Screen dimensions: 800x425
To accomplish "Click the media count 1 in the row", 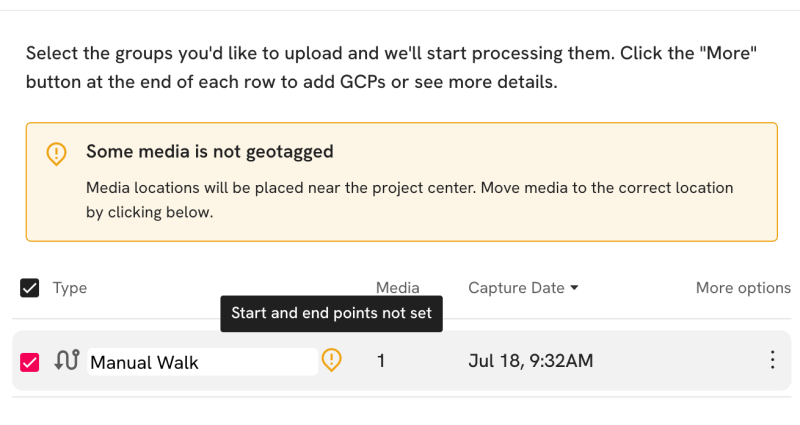I will coord(381,361).
